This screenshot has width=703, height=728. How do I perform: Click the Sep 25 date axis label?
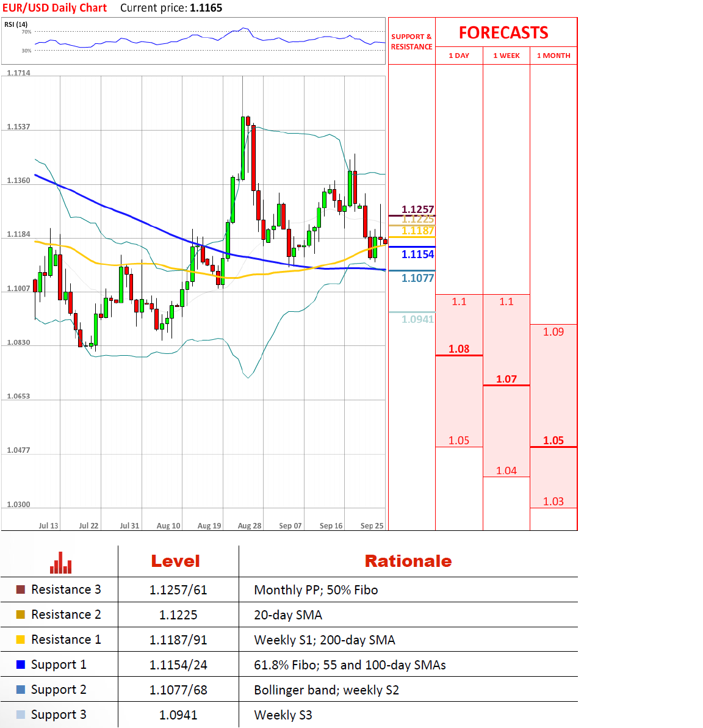372,525
